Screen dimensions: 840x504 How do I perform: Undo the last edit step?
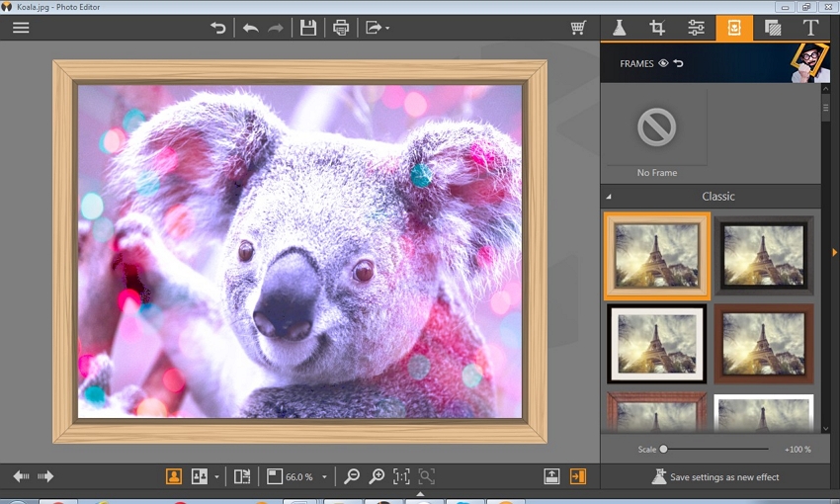coord(250,28)
